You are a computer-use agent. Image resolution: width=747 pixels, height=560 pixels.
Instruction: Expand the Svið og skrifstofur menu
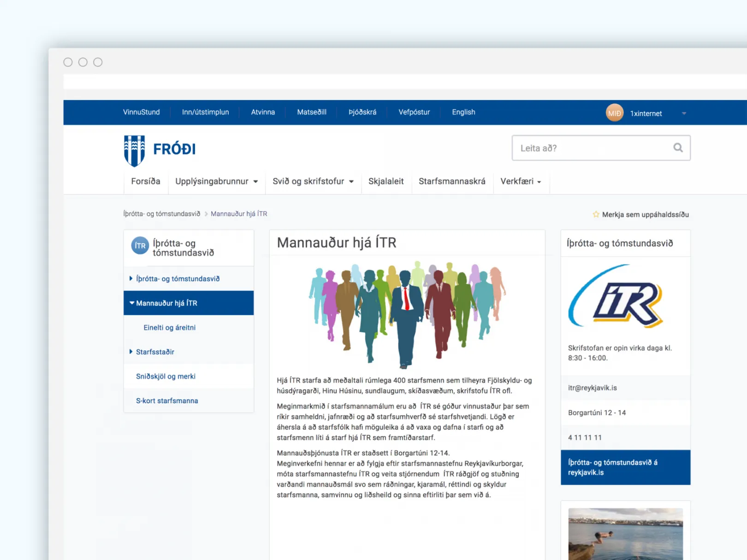(x=313, y=182)
